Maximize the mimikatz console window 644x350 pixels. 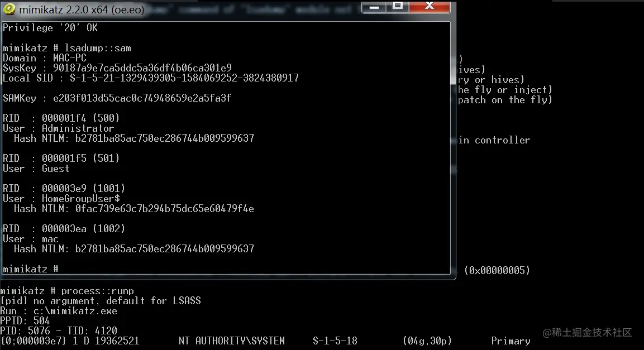[x=398, y=7]
